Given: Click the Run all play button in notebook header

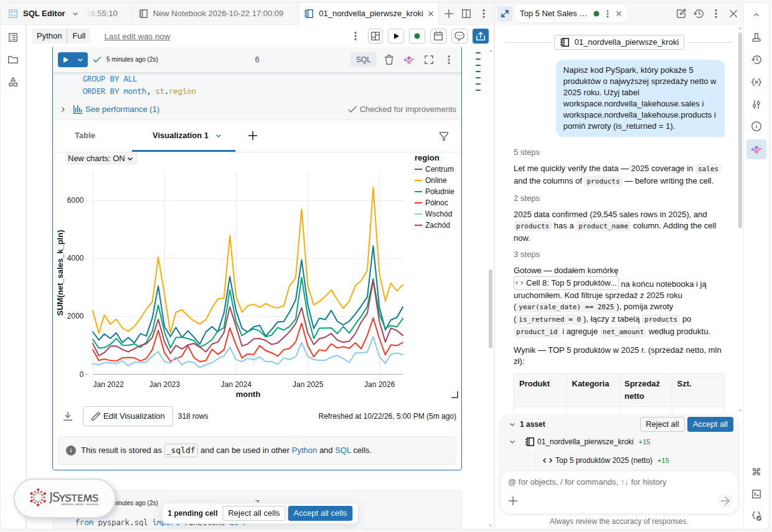Looking at the screenshot, I should pyautogui.click(x=396, y=36).
